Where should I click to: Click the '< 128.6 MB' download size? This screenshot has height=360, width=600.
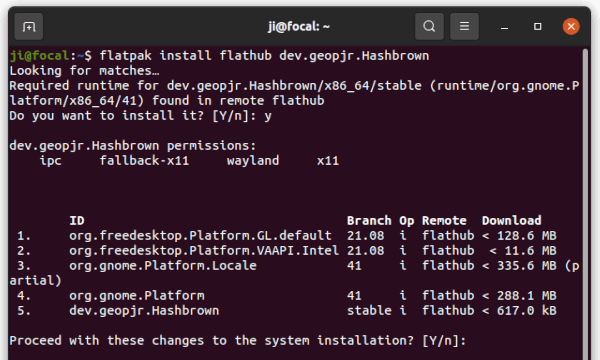(x=519, y=236)
